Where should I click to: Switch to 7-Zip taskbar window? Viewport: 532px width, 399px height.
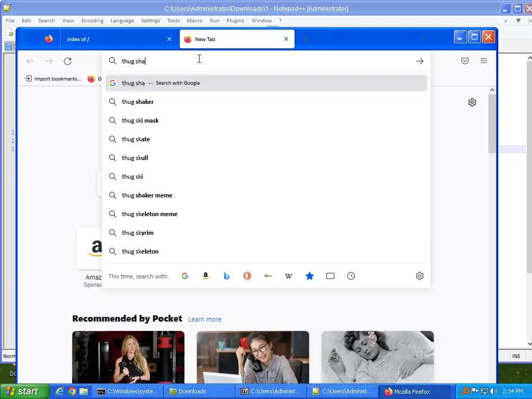271,391
